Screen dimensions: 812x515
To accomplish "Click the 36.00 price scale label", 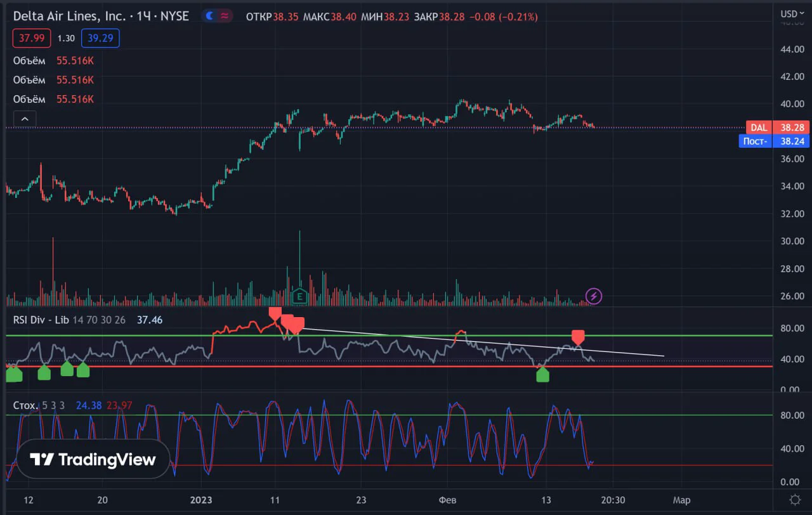I will click(x=792, y=159).
